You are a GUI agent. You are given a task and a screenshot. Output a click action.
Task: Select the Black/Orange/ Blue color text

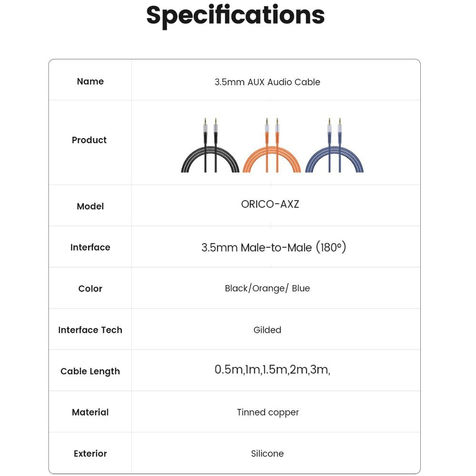[267, 288]
